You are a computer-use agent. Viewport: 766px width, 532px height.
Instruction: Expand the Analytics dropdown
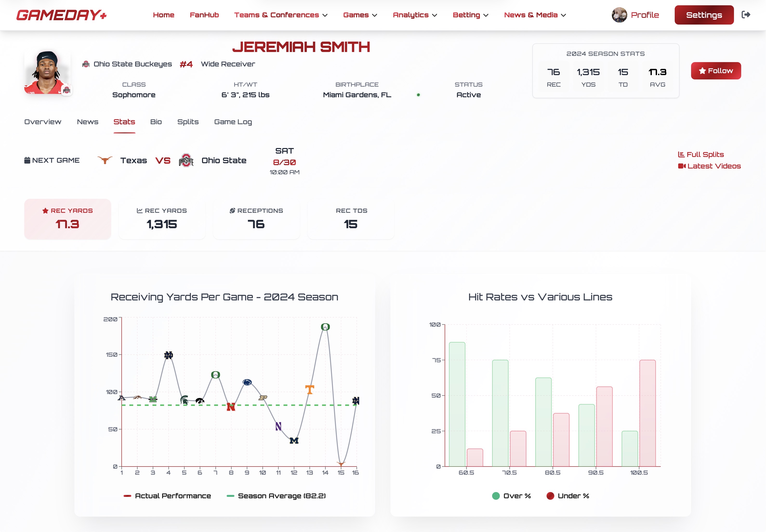[x=415, y=15]
